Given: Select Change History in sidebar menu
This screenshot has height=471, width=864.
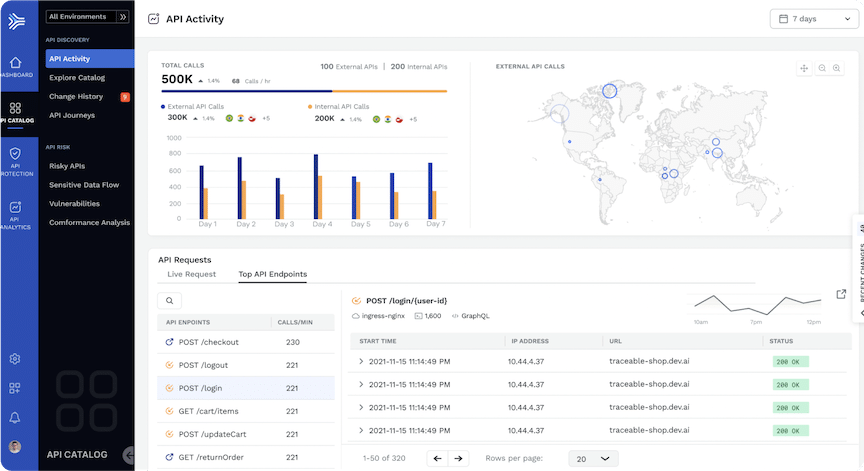Looking at the screenshot, I should [x=76, y=96].
